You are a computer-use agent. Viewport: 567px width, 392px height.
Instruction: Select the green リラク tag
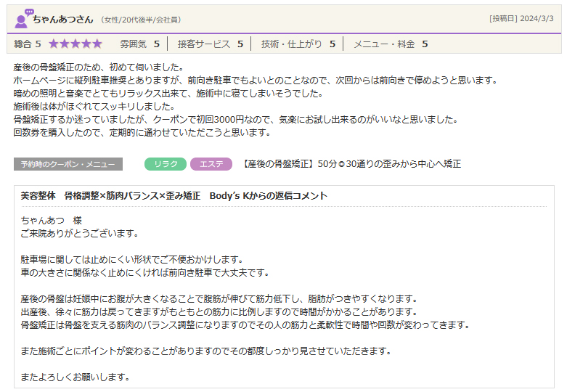pos(166,164)
